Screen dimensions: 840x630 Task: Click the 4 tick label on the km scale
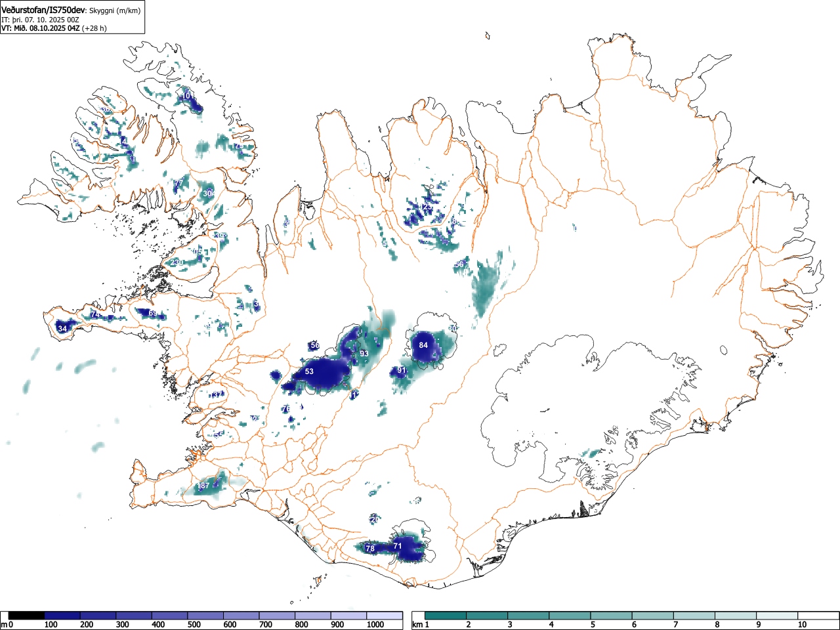pyautogui.click(x=551, y=625)
